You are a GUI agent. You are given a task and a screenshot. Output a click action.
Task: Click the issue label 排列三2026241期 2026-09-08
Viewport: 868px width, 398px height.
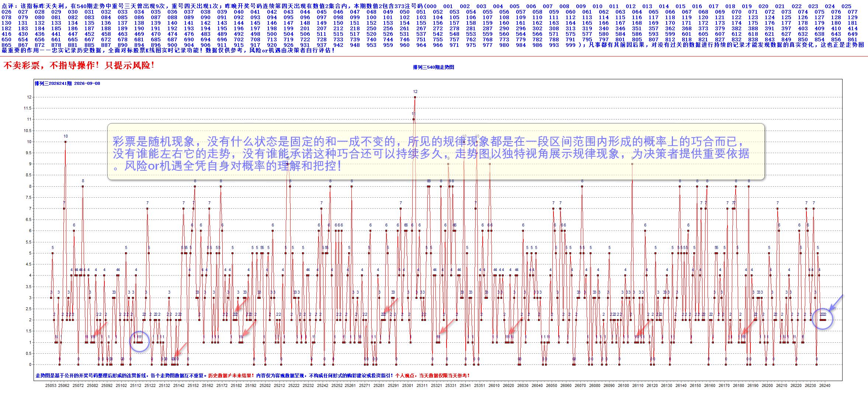(x=67, y=83)
